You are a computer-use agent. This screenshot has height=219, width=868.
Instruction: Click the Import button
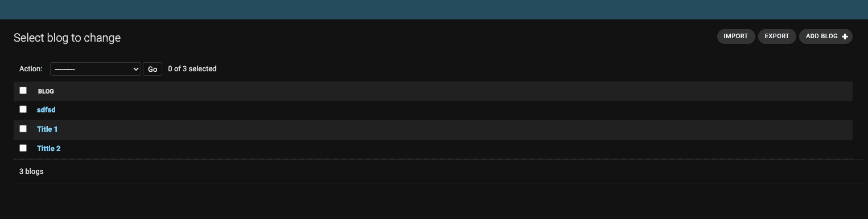click(x=735, y=36)
